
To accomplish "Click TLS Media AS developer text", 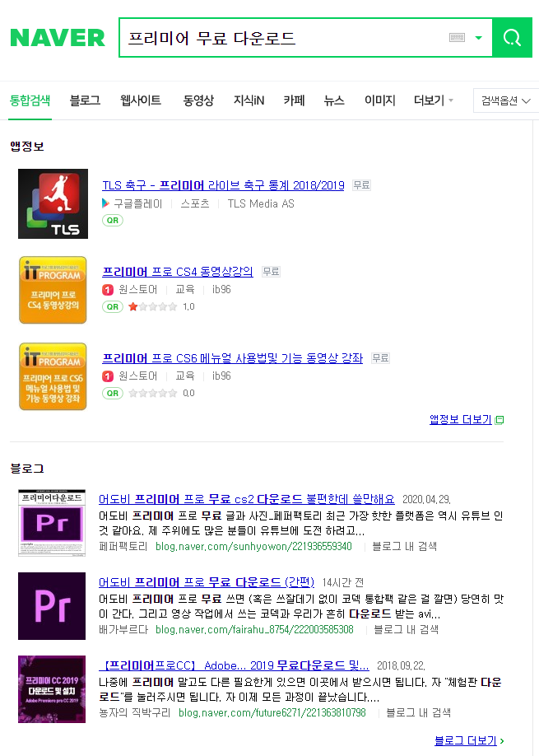I will coord(261,203).
